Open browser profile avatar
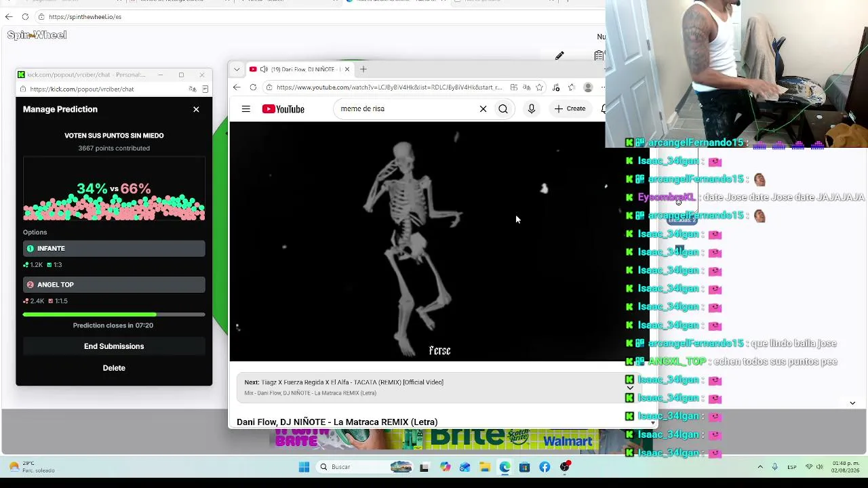This screenshot has height=488, width=868. point(588,87)
